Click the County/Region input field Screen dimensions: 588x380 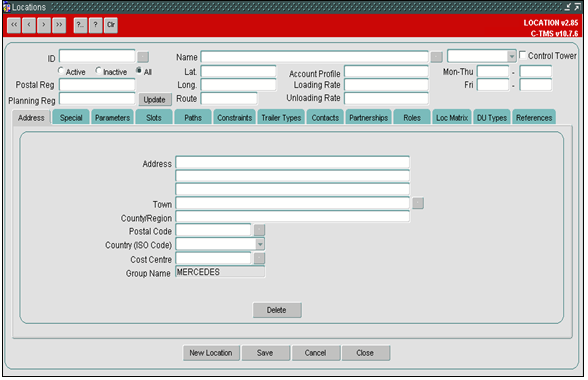pos(292,216)
